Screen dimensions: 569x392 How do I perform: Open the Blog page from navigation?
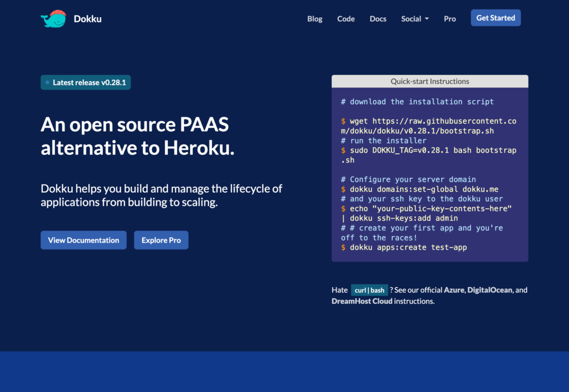point(315,19)
